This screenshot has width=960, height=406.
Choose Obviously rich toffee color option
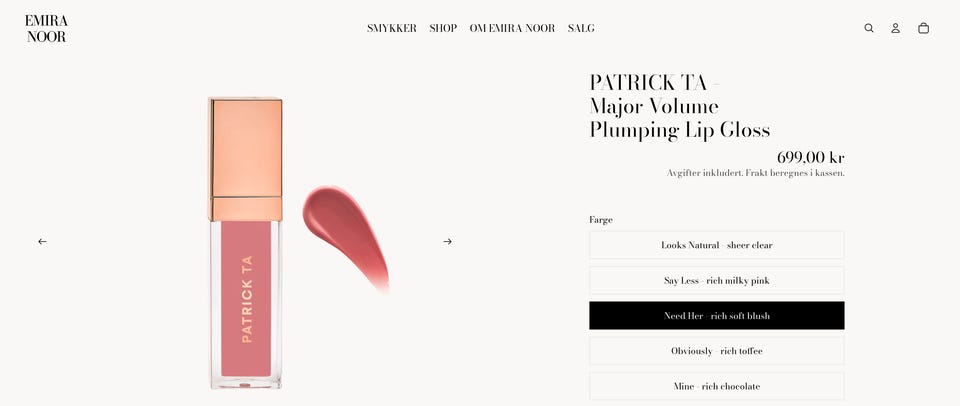716,351
